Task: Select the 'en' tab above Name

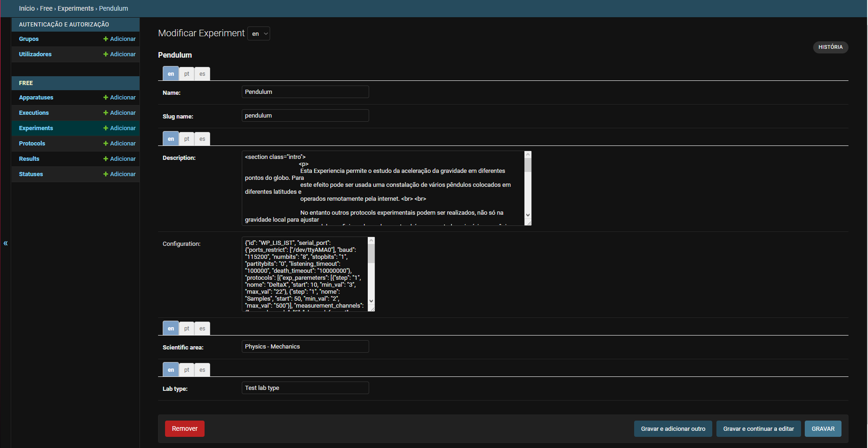Action: coord(171,74)
